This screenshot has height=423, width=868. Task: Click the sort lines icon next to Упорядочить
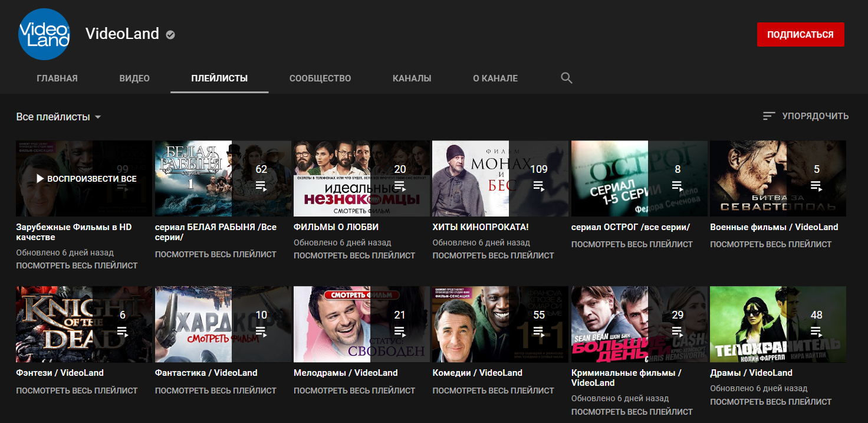pyautogui.click(x=768, y=116)
